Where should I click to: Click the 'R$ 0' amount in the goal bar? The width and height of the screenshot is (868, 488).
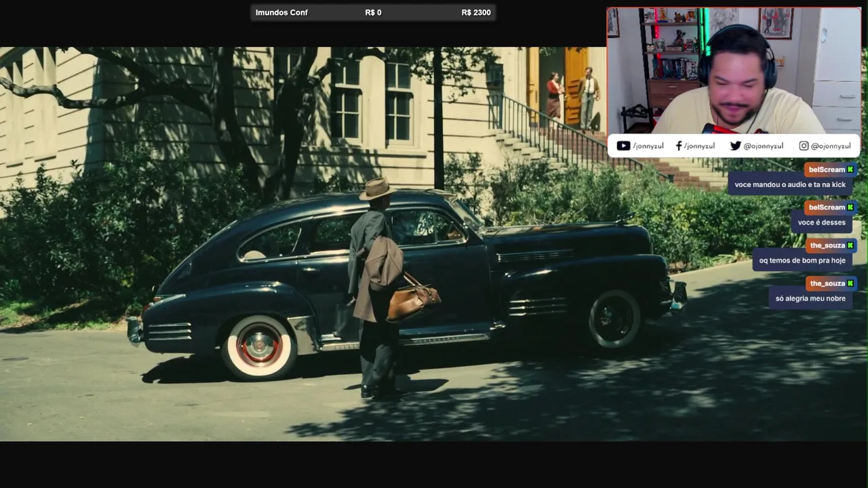pyautogui.click(x=373, y=12)
